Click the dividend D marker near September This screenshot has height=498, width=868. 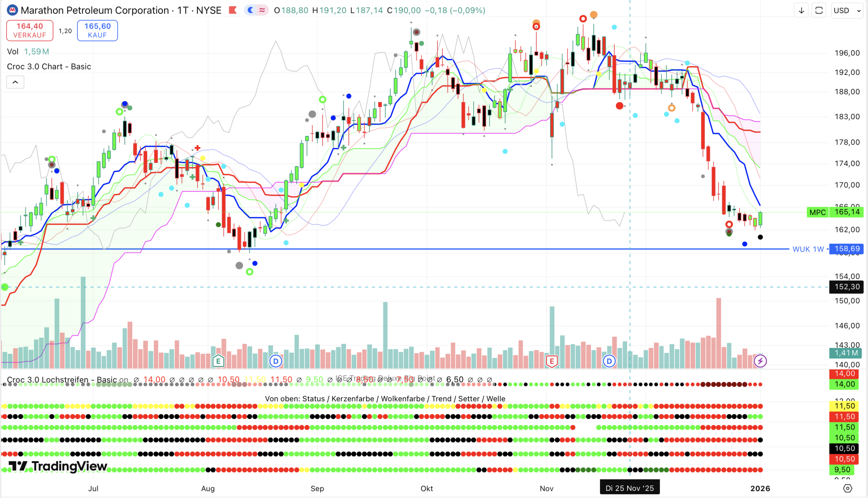(276, 361)
